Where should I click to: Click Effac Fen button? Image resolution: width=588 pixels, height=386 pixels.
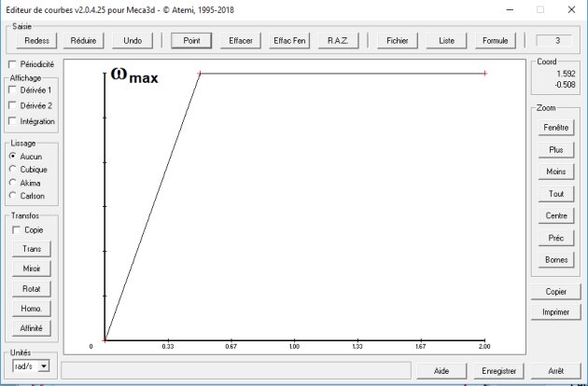pyautogui.click(x=289, y=40)
